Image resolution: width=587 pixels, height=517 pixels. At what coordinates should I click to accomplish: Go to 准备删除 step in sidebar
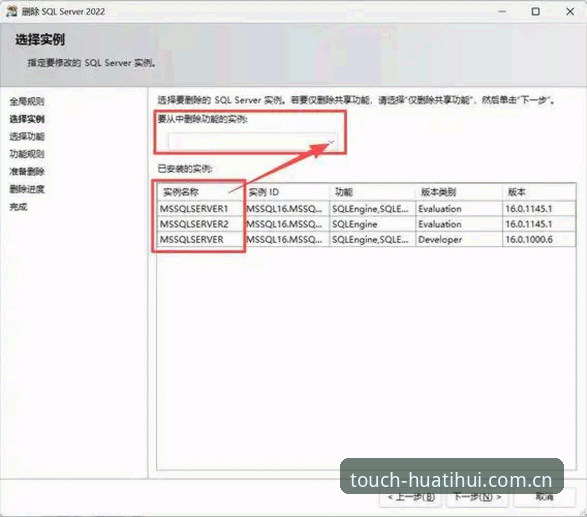tap(27, 171)
